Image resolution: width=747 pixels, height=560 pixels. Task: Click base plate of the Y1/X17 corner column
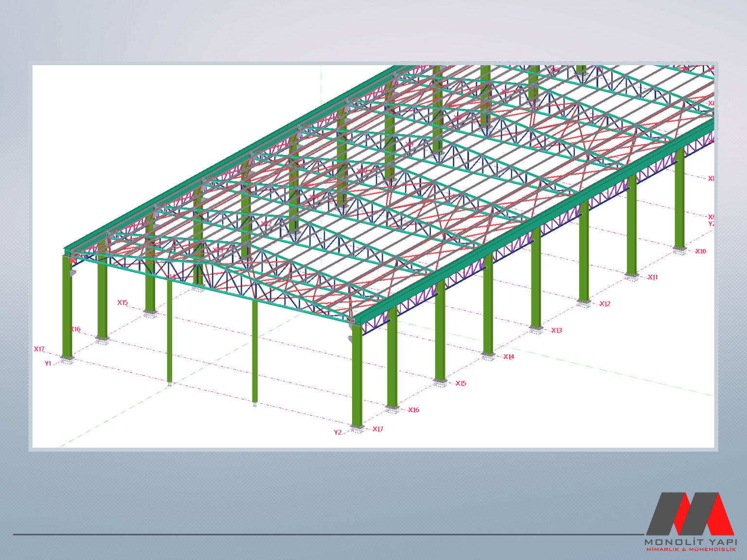point(67,360)
